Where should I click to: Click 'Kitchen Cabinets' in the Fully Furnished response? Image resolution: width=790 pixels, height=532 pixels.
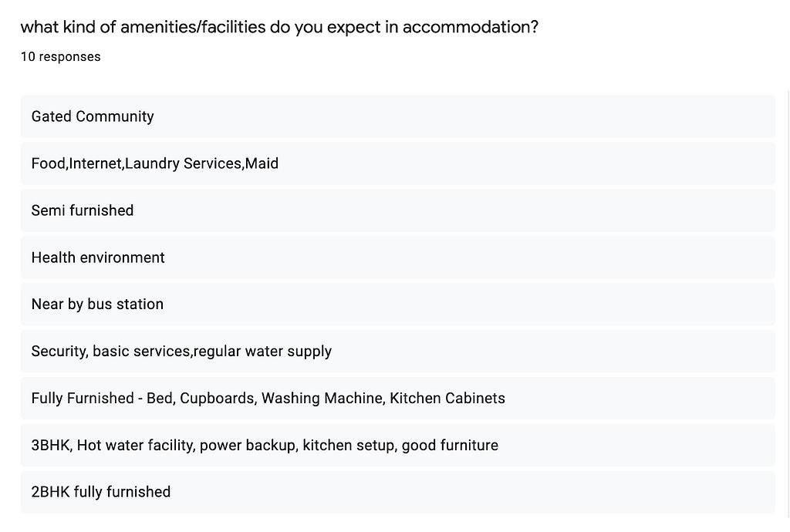coord(447,398)
